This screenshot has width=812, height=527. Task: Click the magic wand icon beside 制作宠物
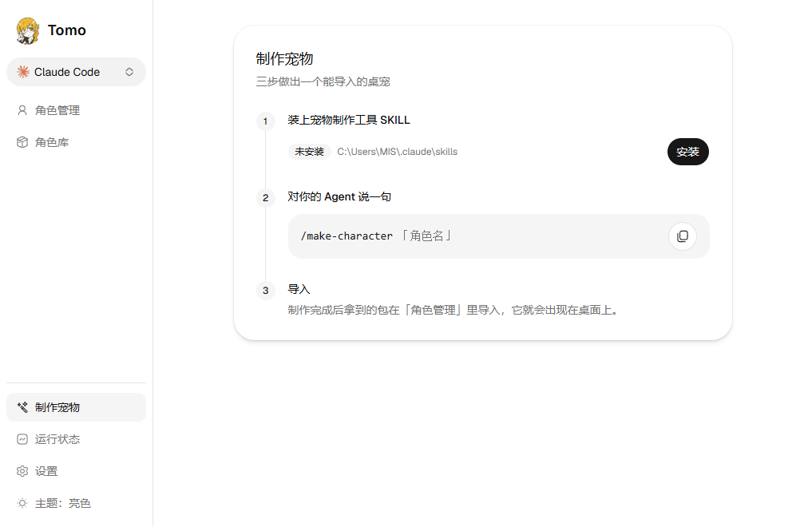(x=22, y=407)
